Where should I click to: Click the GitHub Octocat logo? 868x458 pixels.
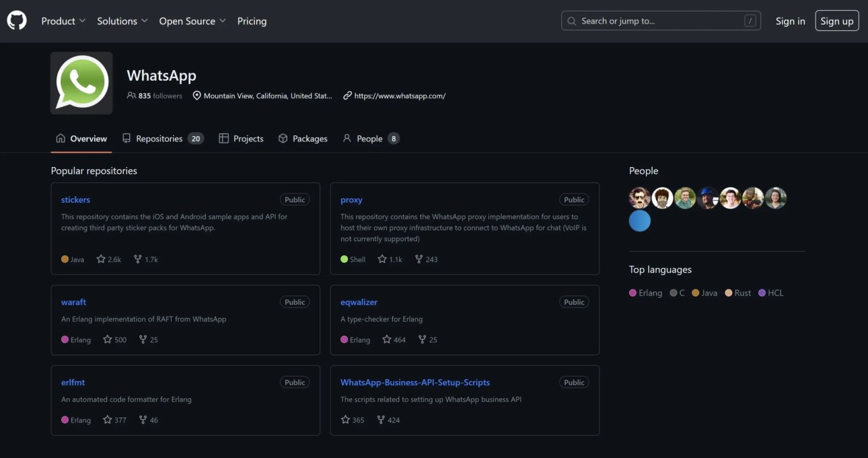[x=17, y=21]
